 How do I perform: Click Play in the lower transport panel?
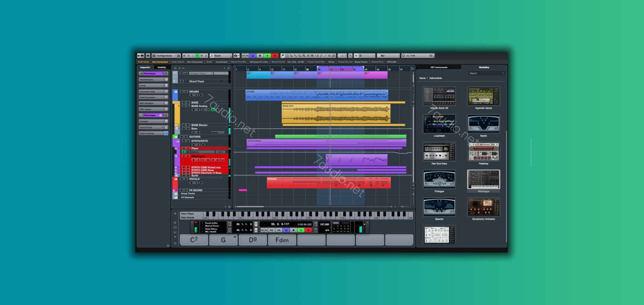click(x=301, y=230)
